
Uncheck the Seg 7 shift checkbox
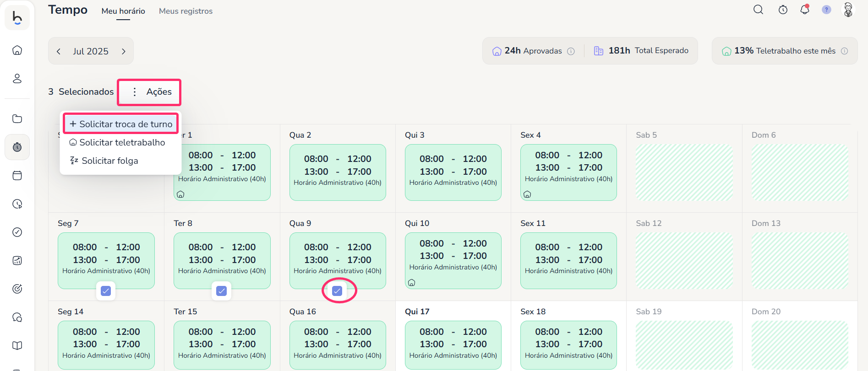[x=106, y=291]
